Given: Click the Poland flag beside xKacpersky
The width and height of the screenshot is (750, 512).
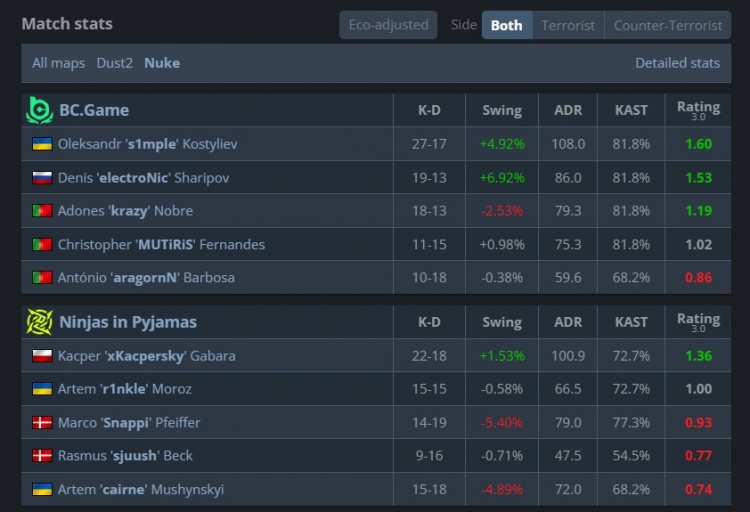Looking at the screenshot, I should 42,356.
